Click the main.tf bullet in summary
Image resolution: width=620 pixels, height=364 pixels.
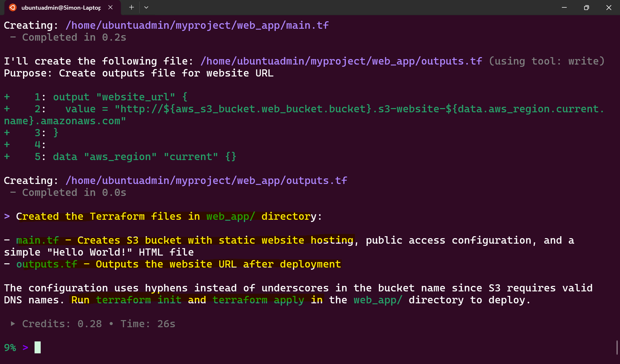(37, 240)
